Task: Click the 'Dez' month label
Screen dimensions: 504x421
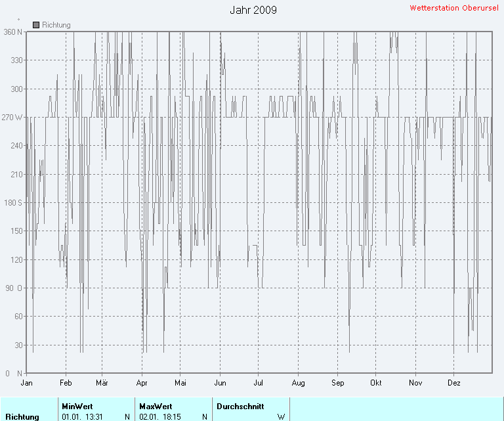Action: (454, 383)
